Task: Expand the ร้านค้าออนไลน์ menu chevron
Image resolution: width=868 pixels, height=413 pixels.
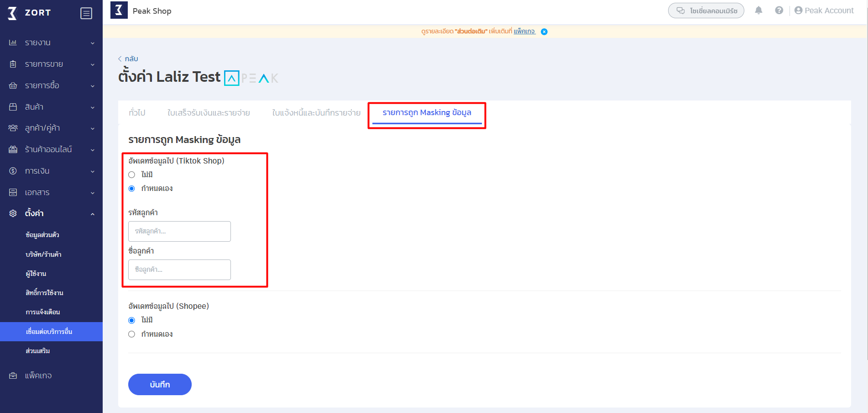Action: tap(93, 150)
